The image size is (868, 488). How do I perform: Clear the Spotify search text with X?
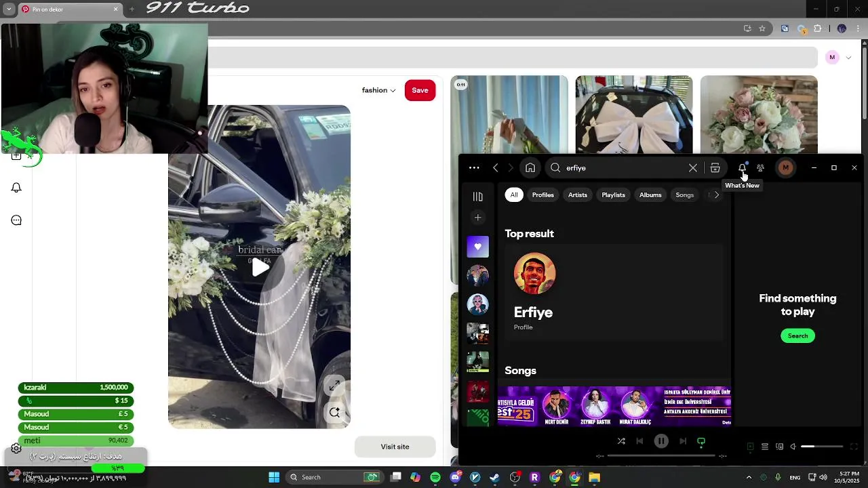693,168
